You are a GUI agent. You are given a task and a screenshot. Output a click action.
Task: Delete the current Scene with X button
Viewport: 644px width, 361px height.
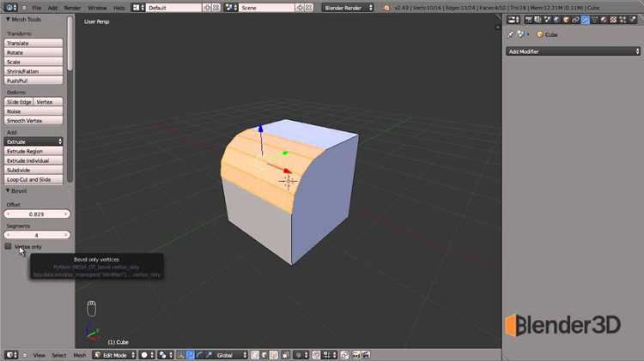click(309, 8)
